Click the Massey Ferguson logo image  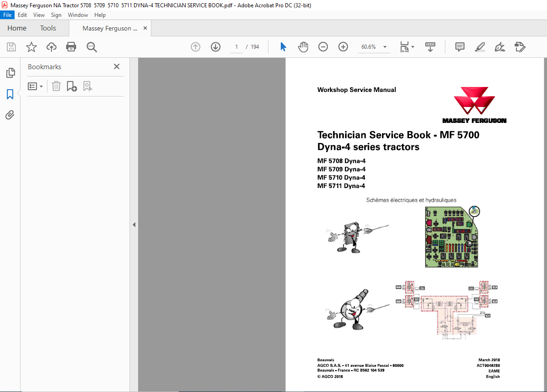coord(474,105)
